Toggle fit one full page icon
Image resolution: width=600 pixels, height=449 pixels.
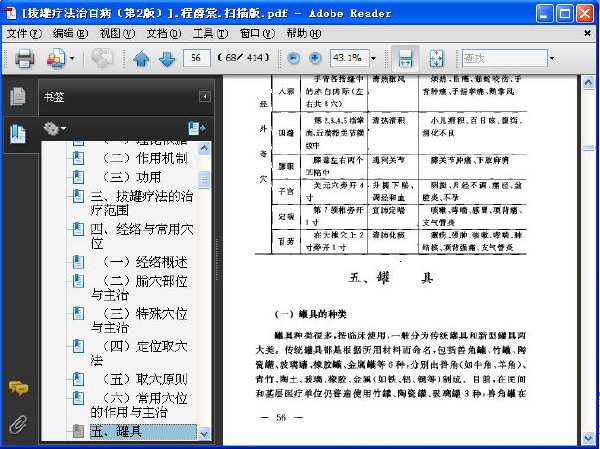coord(437,58)
